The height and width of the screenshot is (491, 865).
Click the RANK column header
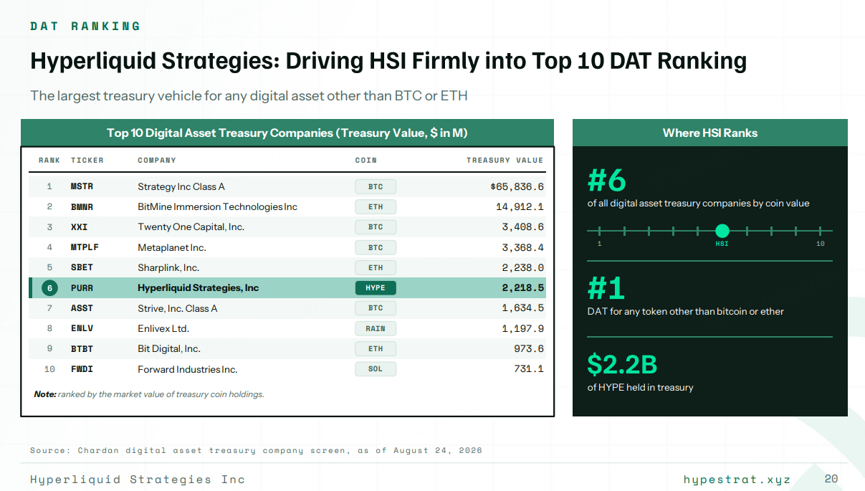tap(49, 160)
